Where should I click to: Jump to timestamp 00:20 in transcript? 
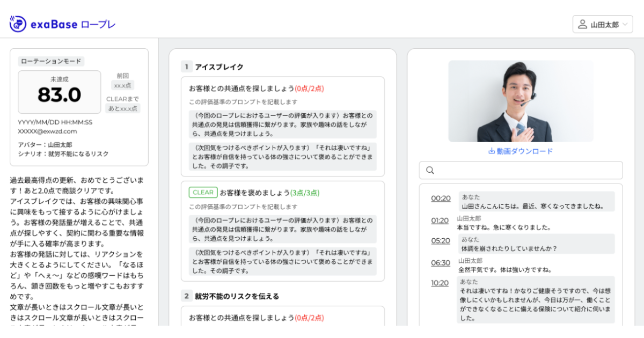click(441, 199)
